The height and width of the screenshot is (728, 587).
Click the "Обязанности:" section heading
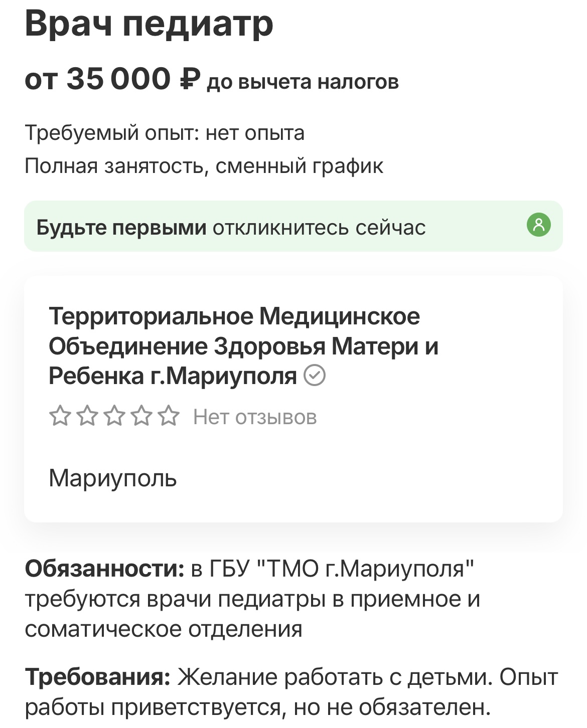[104, 569]
